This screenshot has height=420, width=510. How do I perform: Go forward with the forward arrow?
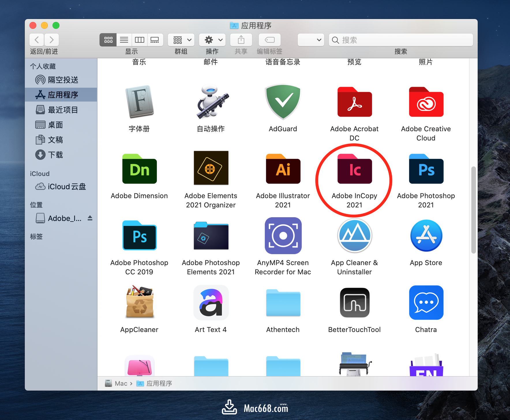point(52,40)
